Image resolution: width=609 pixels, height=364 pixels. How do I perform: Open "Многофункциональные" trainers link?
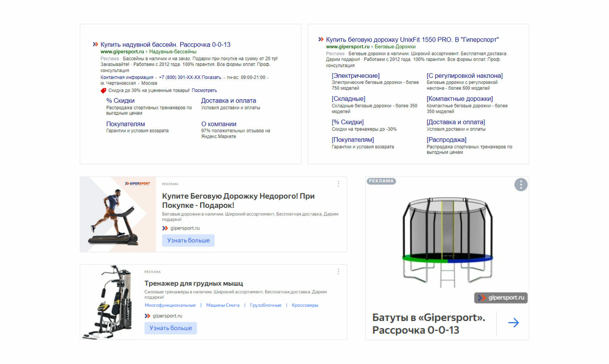[170, 305]
